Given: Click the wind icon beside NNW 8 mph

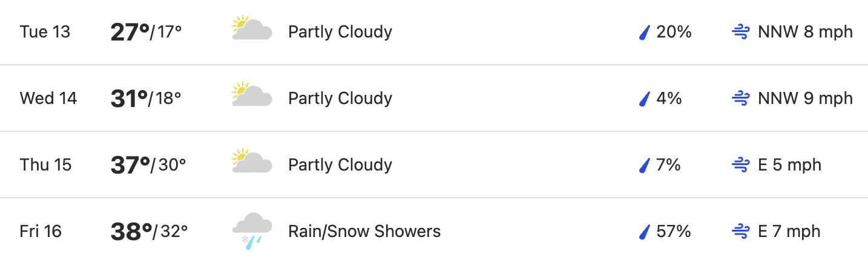Looking at the screenshot, I should coord(741,32).
